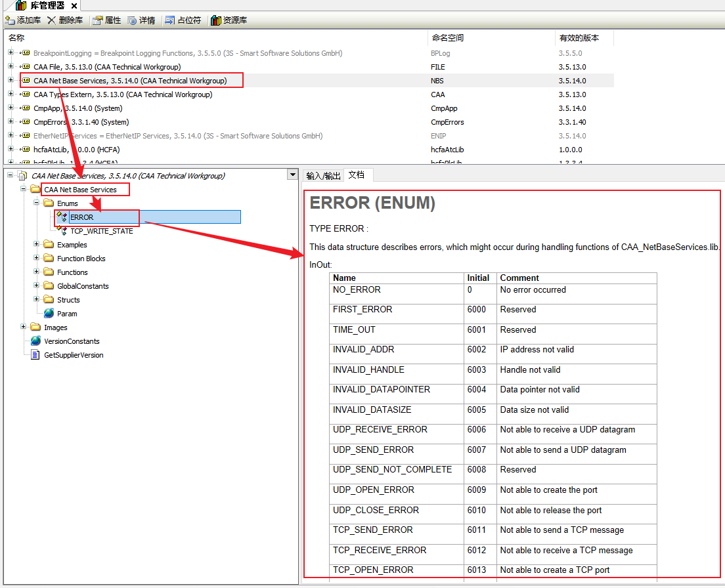Select the VersionConstants globe icon item
The image size is (725, 588).
[35, 341]
